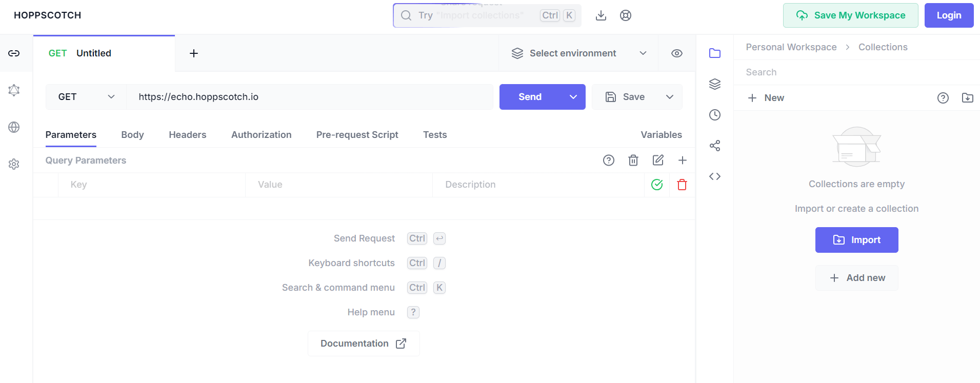Image resolution: width=980 pixels, height=383 pixels.
Task: Open the GraphQL section in left sidebar
Action: (x=14, y=90)
